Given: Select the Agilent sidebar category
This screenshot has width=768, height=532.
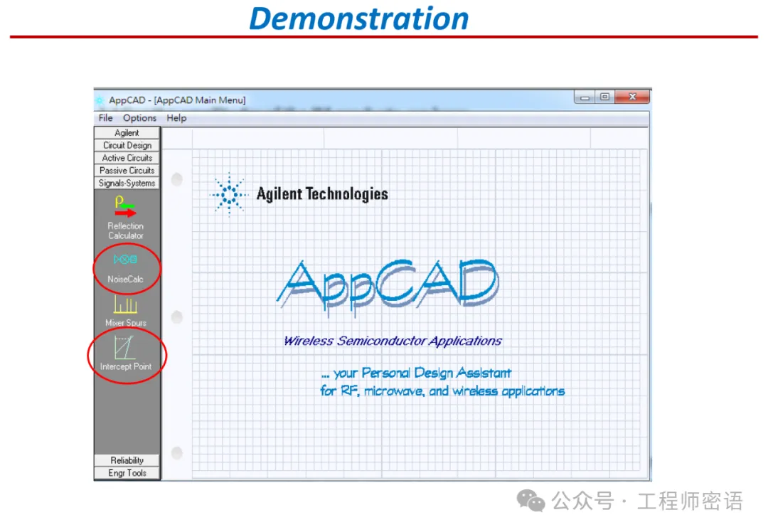Looking at the screenshot, I should pyautogui.click(x=127, y=133).
